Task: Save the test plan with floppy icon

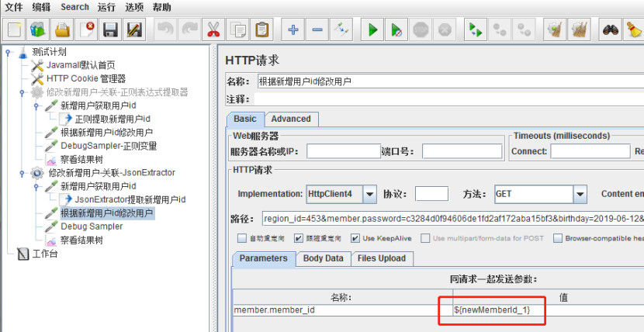Action: coord(110,29)
